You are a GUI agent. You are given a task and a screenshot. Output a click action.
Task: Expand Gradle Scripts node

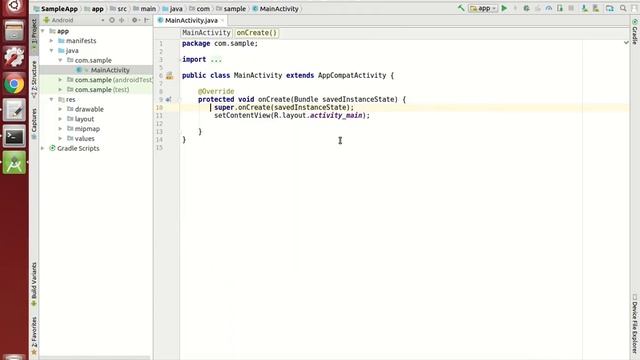pyautogui.click(x=43, y=149)
